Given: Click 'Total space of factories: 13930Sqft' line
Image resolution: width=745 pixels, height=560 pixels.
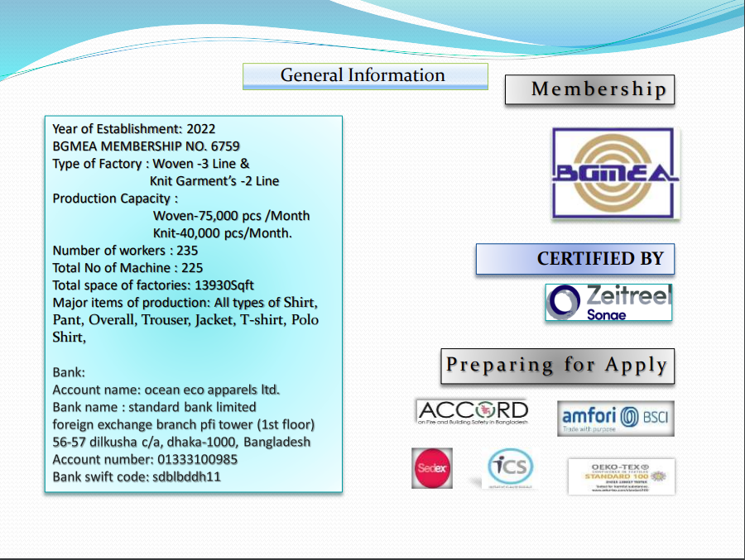Looking at the screenshot, I should coord(153,285).
